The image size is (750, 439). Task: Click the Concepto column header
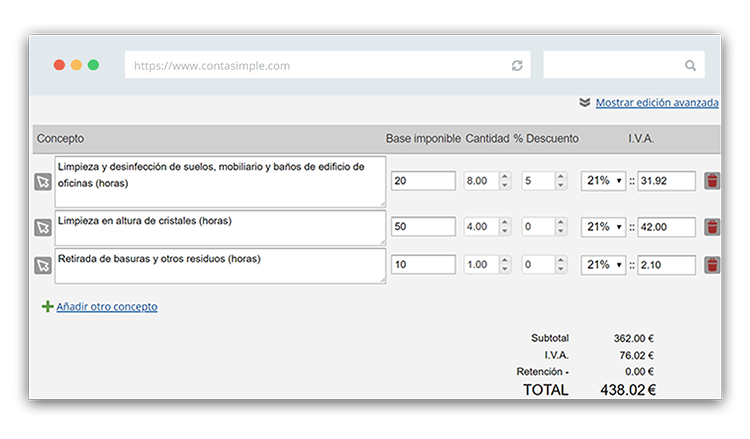(60, 139)
